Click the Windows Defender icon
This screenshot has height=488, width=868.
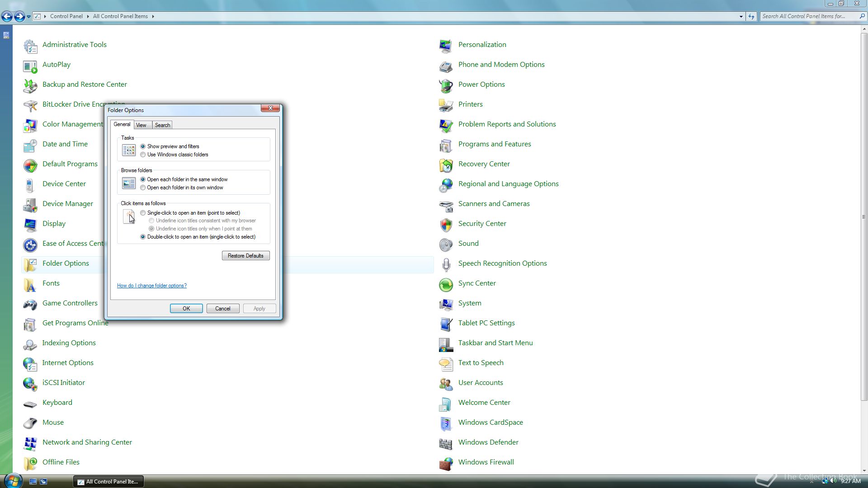click(446, 443)
